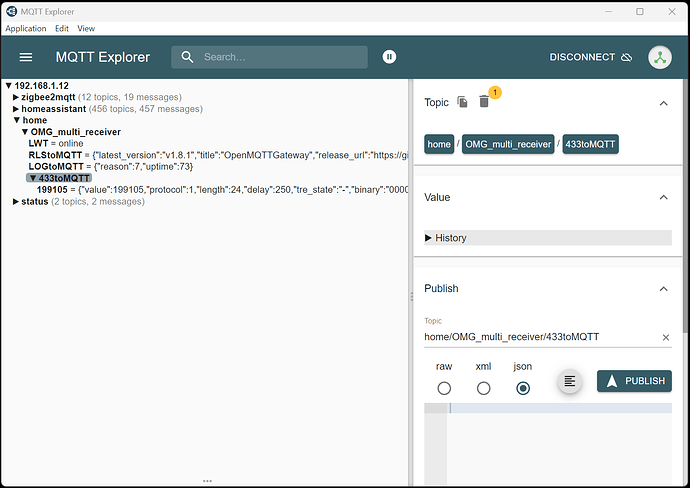Click the format JSON alignment icon
The image size is (690, 488).
[x=569, y=381]
